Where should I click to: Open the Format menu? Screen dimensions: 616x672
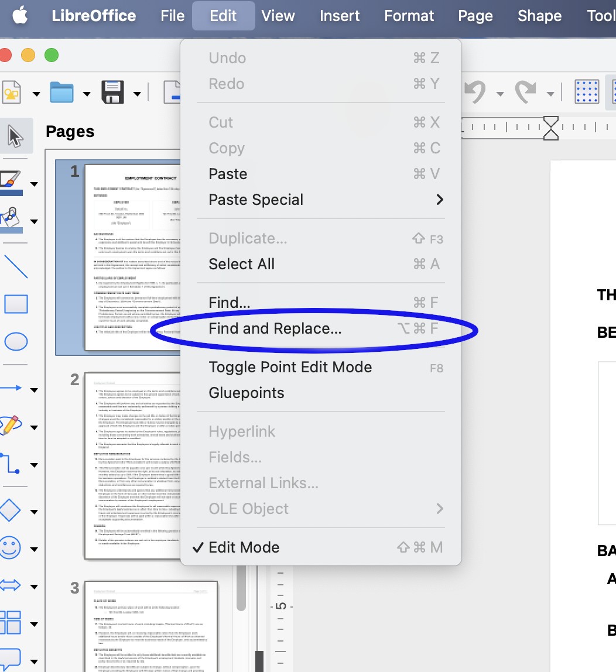pos(409,16)
